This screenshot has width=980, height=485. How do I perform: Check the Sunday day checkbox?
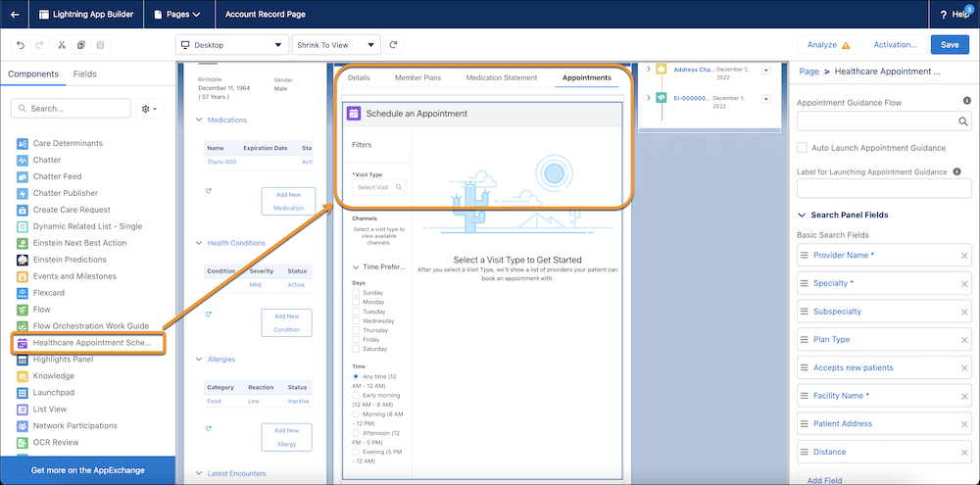356,293
